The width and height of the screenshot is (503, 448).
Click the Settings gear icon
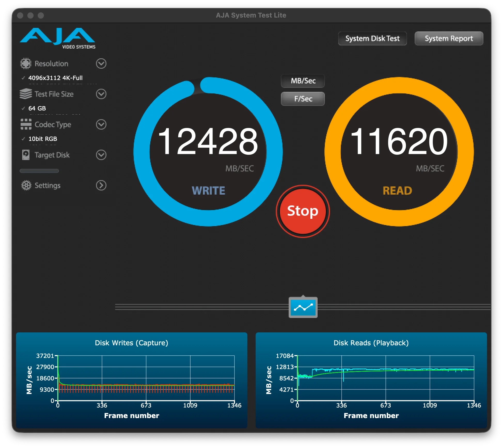26,185
